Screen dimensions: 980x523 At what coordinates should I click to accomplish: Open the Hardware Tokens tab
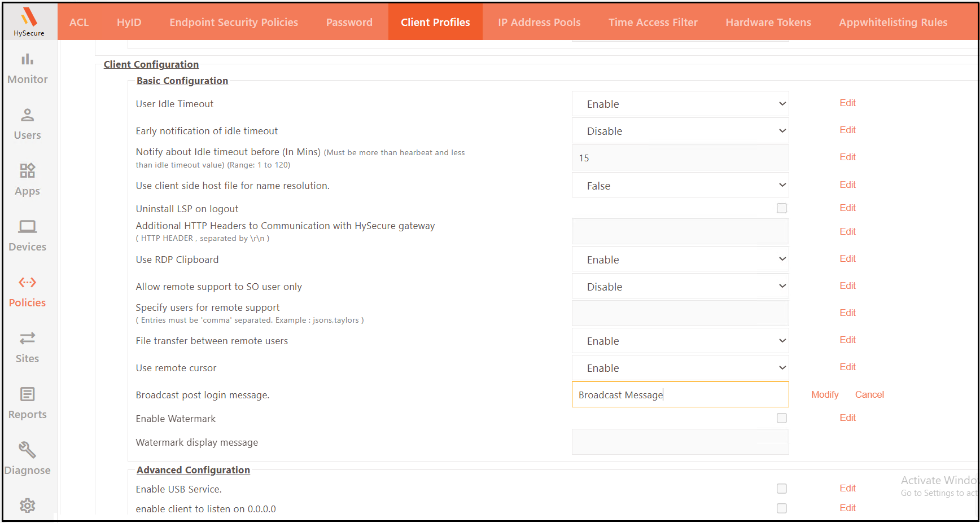[768, 22]
